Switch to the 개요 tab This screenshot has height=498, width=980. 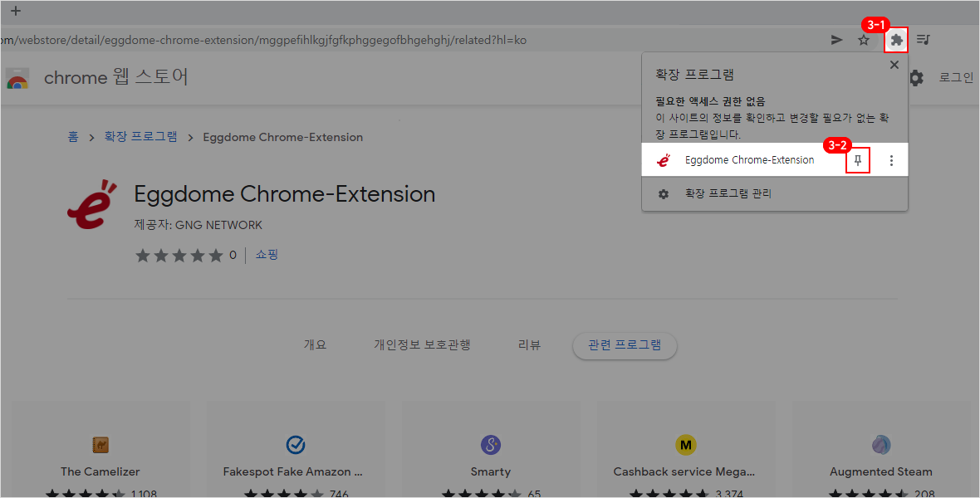tap(315, 345)
